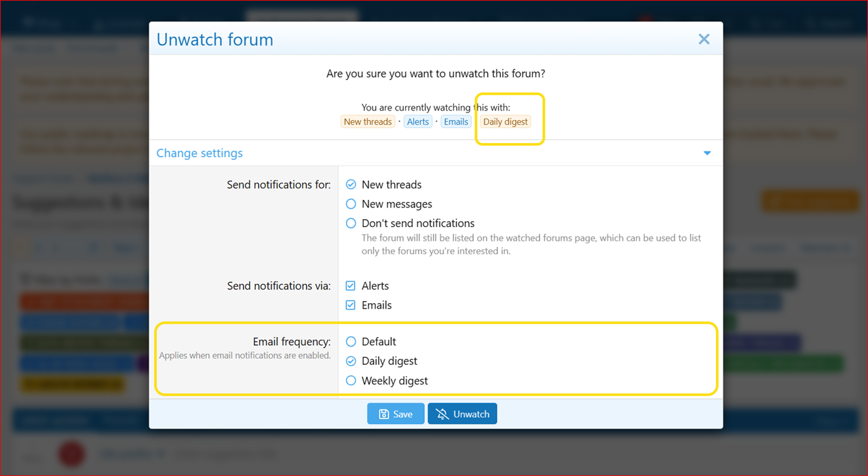Click the Emails status tag
This screenshot has height=476, width=868.
click(x=456, y=122)
